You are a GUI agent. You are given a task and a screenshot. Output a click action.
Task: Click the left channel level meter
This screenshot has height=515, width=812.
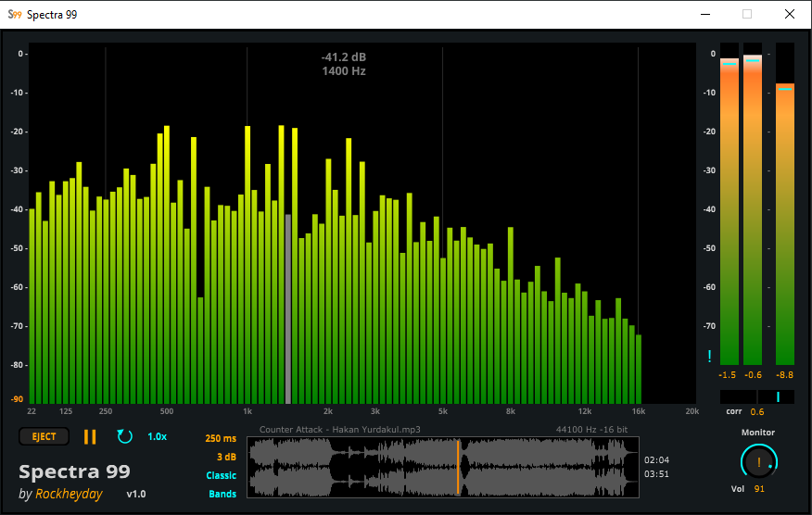coord(730,213)
